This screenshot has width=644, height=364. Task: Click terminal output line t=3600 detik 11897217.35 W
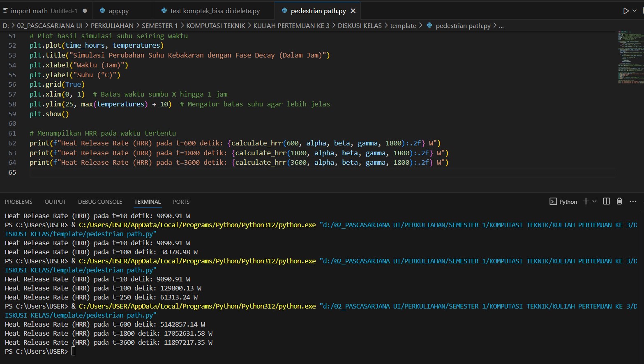108,343
